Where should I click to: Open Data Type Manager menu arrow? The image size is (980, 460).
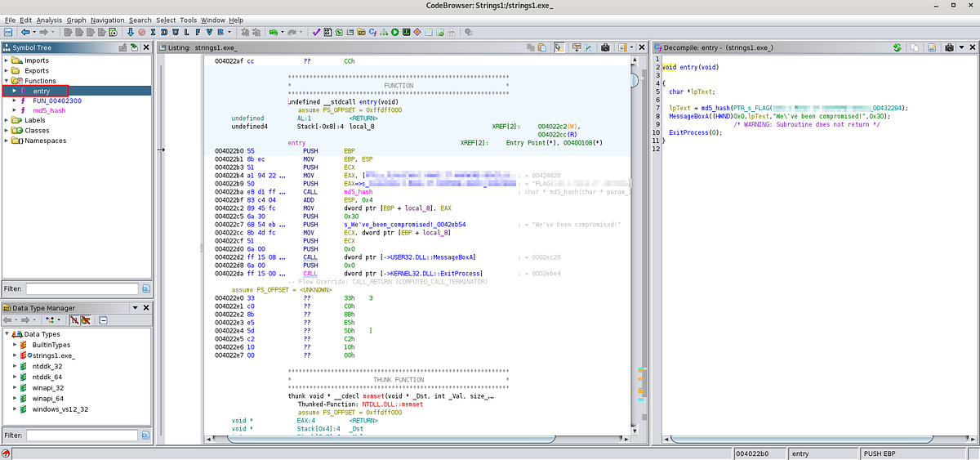(x=135, y=308)
